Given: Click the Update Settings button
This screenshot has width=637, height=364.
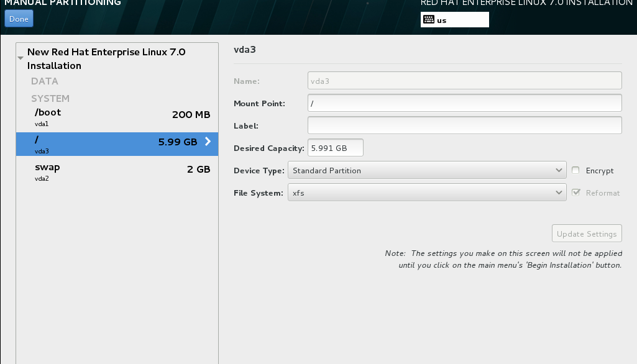Looking at the screenshot, I should coord(587,234).
